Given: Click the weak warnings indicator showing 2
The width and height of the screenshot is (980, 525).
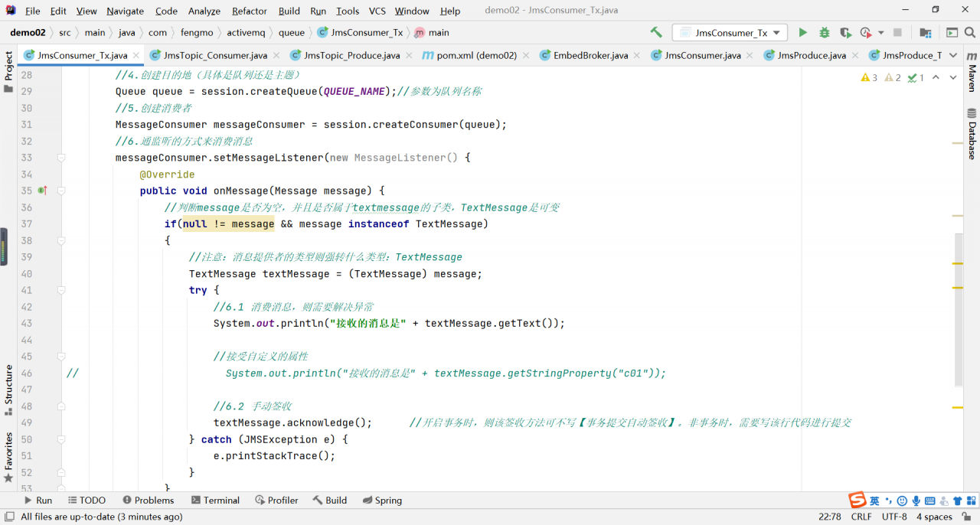Looking at the screenshot, I should pyautogui.click(x=892, y=77).
